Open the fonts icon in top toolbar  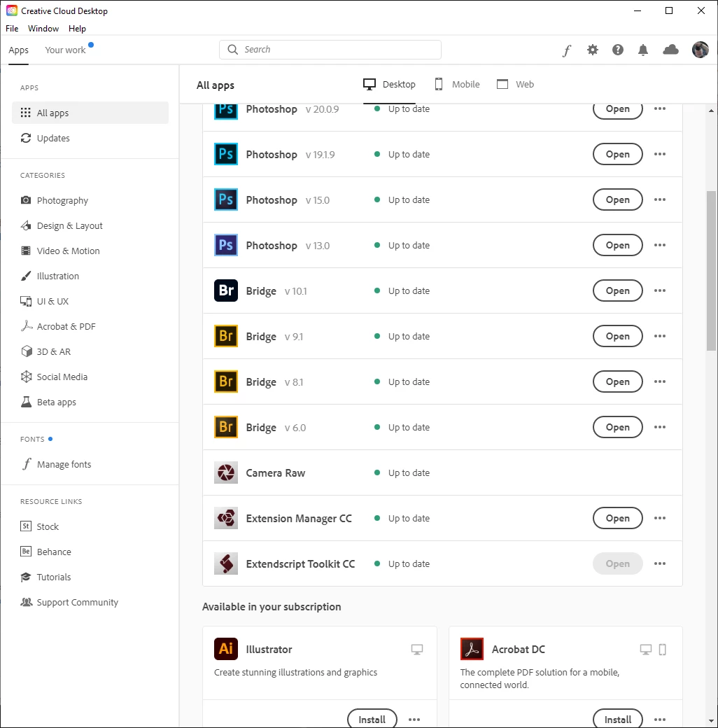(x=567, y=50)
